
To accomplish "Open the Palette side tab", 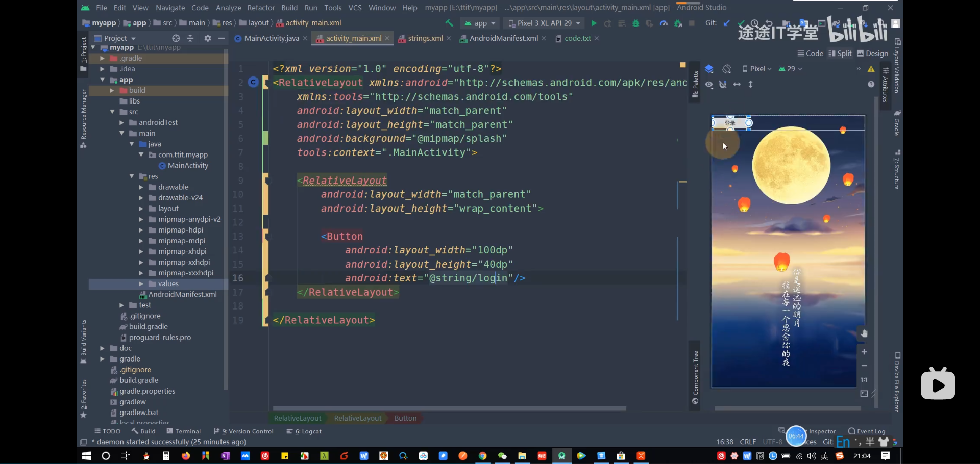I will point(695,84).
